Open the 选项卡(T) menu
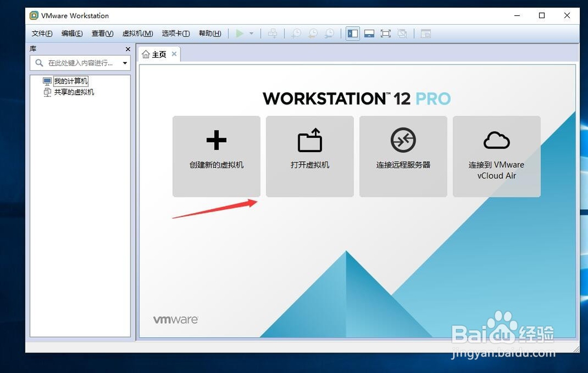Viewport: 588px width, 373px height. coord(176,33)
